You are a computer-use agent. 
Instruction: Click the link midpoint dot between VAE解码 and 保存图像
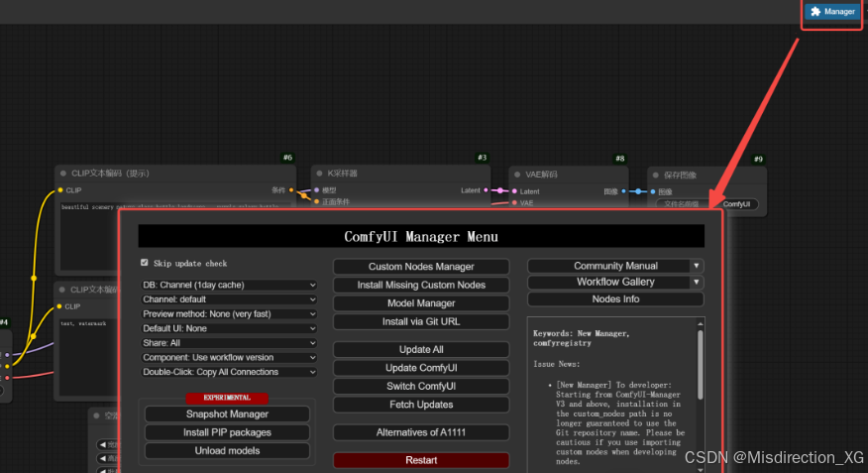(x=638, y=191)
